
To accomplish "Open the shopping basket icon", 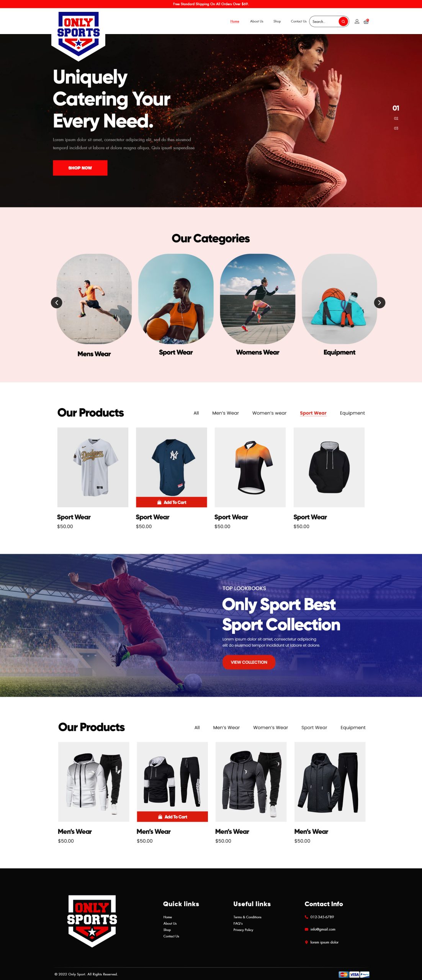I will [x=366, y=21].
